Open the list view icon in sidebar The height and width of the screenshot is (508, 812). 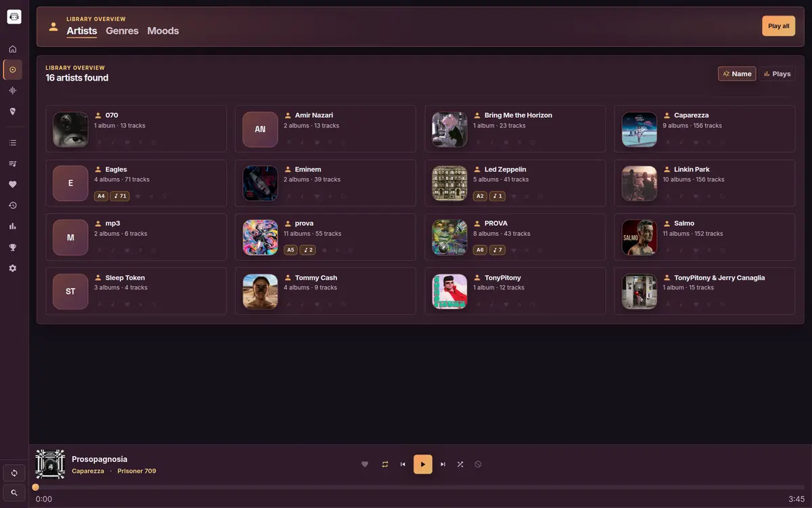tap(13, 143)
